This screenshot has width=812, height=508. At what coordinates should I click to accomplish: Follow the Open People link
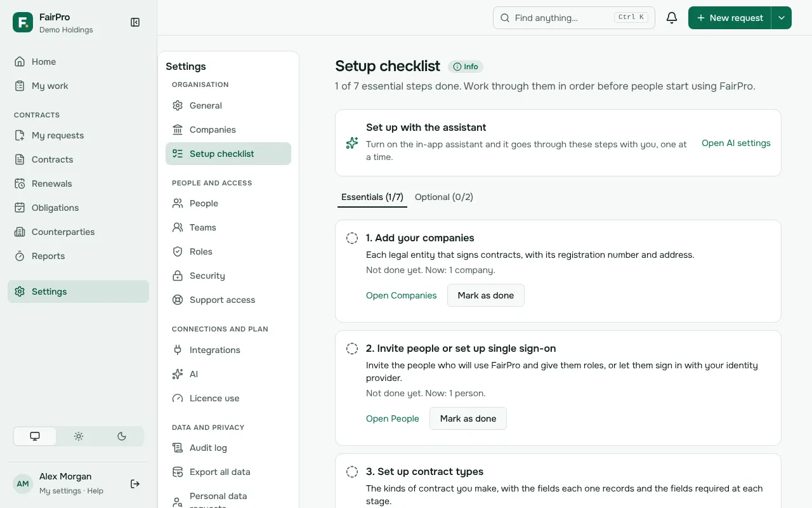pyautogui.click(x=393, y=418)
